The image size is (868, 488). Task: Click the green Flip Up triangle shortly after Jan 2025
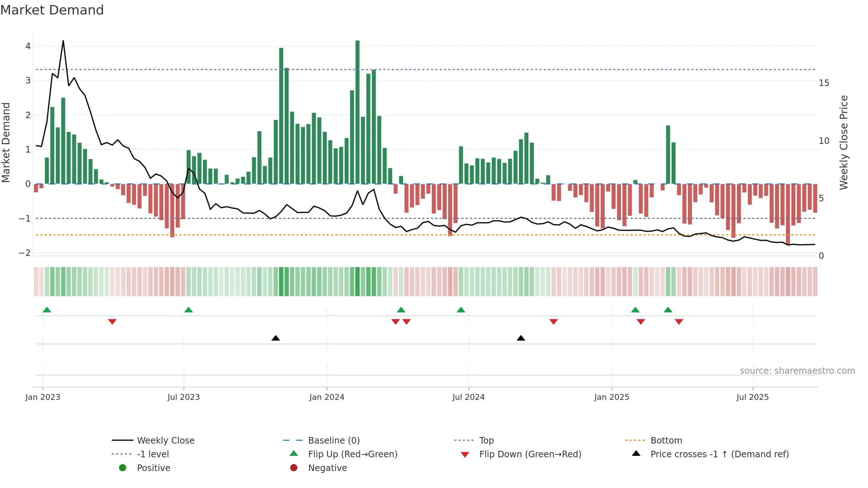635,310
